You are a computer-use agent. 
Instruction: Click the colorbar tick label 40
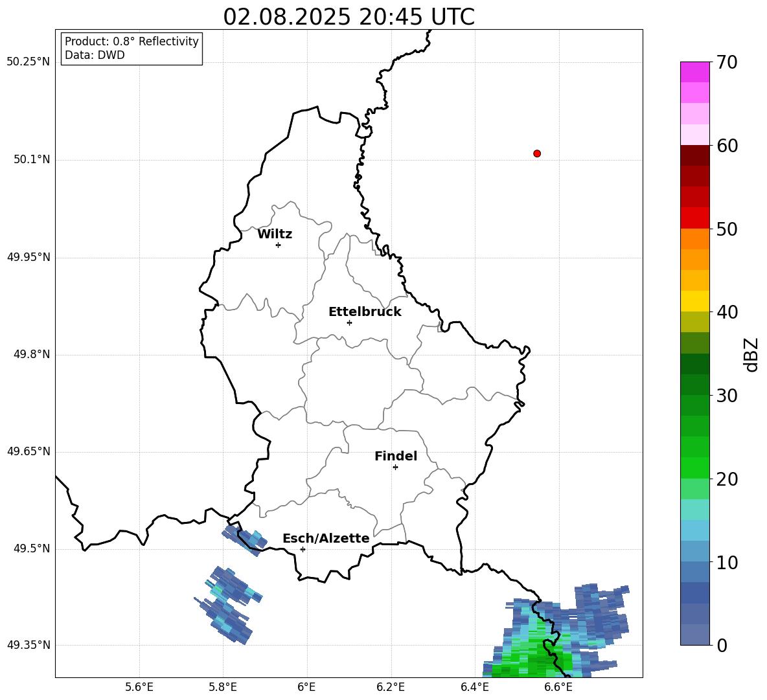click(x=726, y=312)
